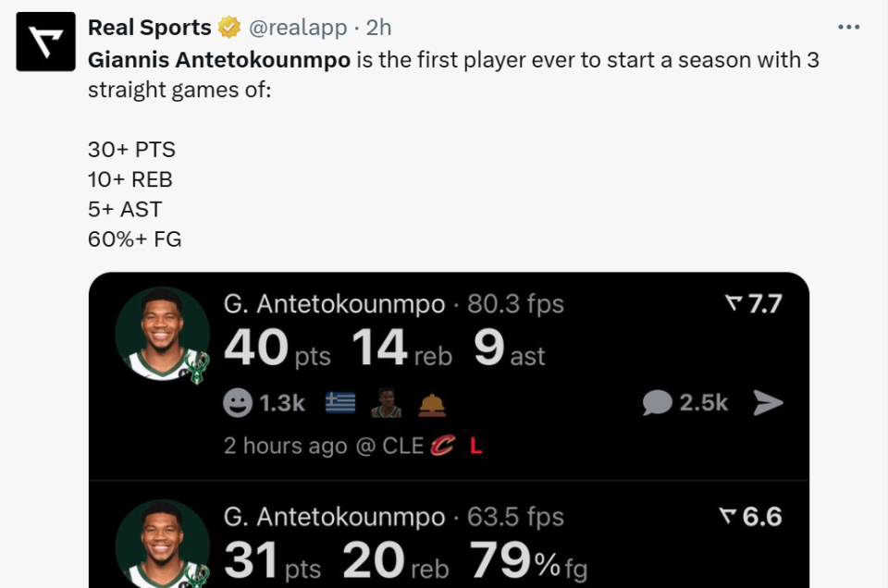This screenshot has width=888, height=588.
Task: Click the 7.7 Real rating badge
Action: [x=754, y=303]
